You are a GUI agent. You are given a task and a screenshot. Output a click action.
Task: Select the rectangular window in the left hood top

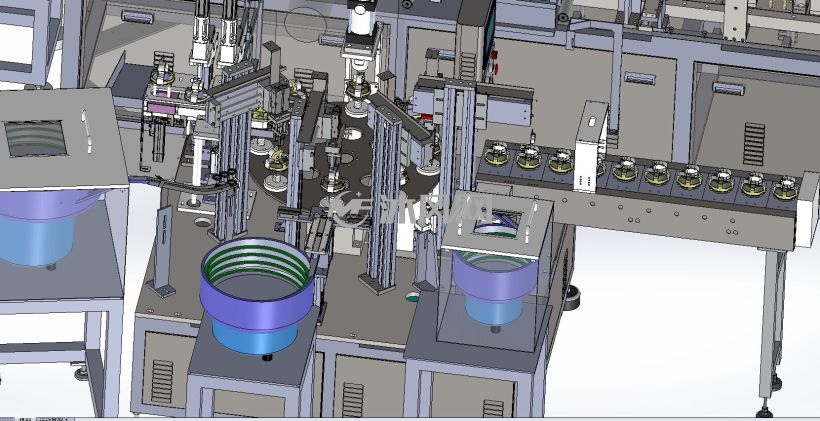click(x=36, y=139)
